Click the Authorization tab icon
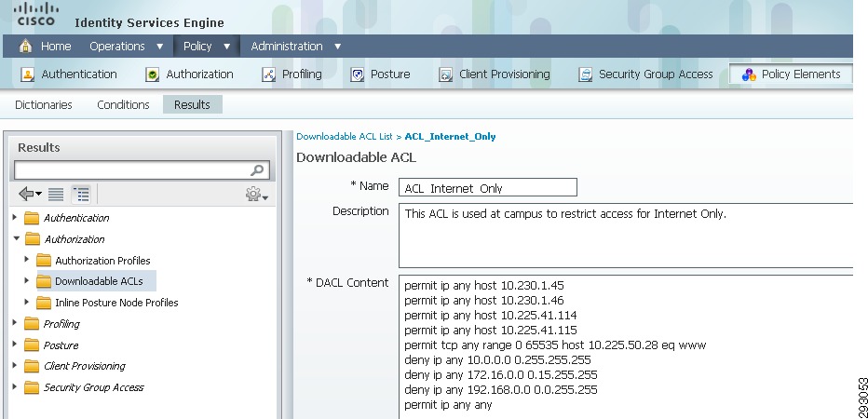Image resolution: width=868 pixels, height=419 pixels. click(x=152, y=74)
